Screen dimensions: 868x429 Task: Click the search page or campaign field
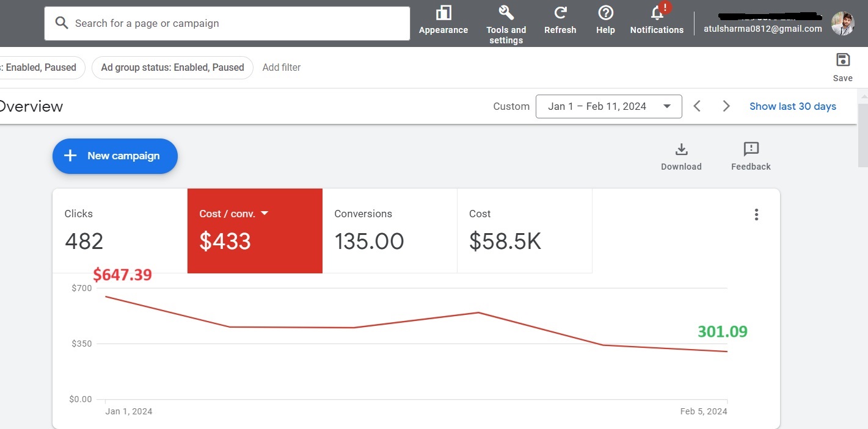[227, 24]
